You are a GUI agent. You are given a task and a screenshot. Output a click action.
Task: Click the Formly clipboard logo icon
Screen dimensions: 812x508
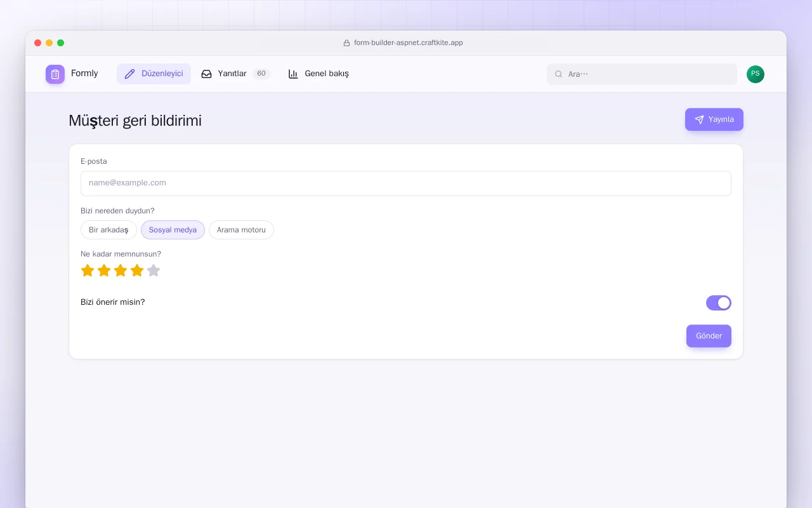point(55,74)
